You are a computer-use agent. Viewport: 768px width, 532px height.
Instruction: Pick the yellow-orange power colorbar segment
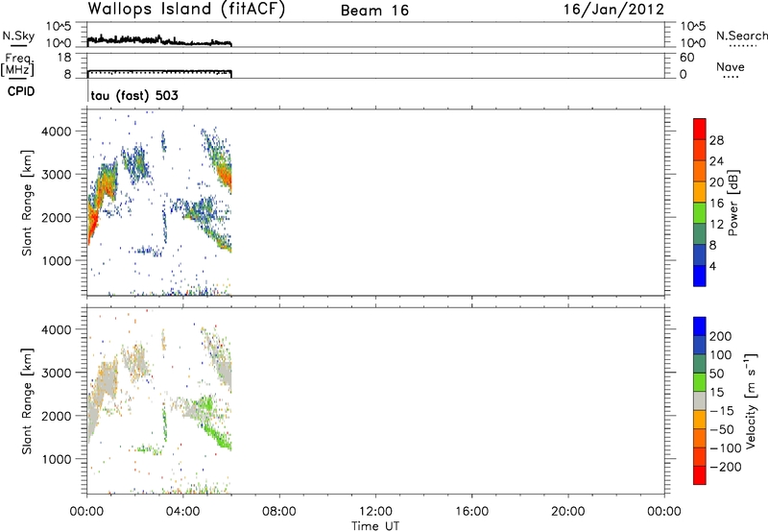pyautogui.click(x=700, y=191)
